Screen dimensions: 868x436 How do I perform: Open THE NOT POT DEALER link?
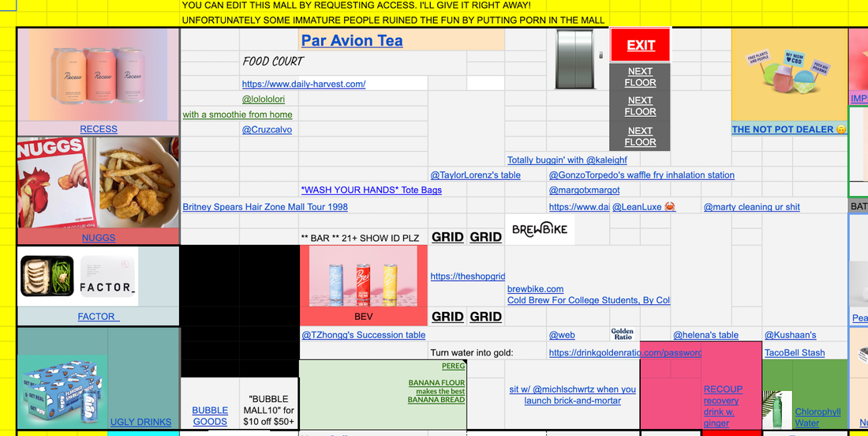pos(789,129)
